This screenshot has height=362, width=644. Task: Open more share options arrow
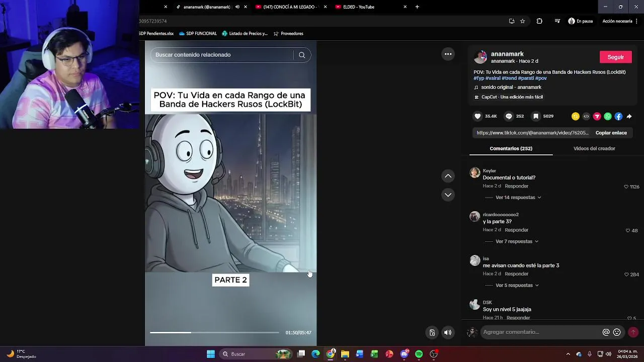(629, 116)
